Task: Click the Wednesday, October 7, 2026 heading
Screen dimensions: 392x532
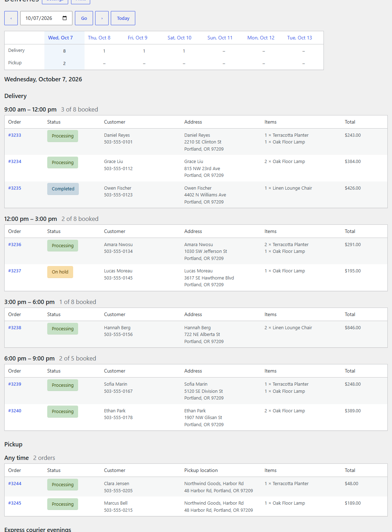Action: point(43,79)
